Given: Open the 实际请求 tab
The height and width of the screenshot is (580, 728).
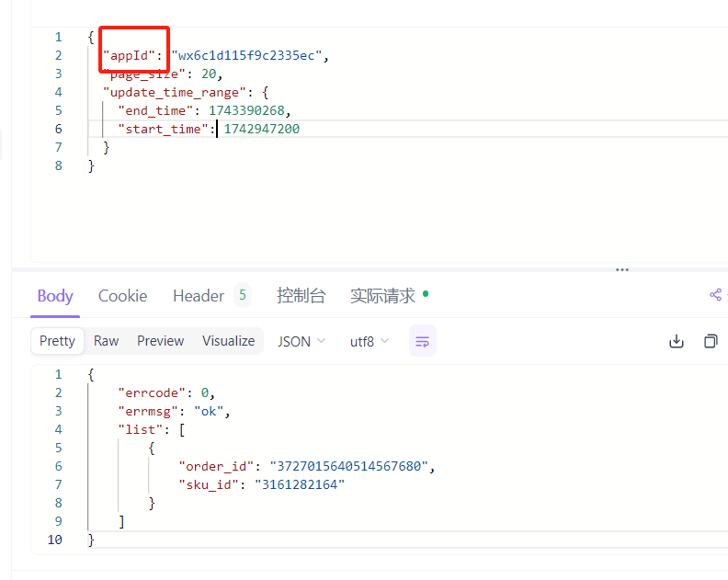Looking at the screenshot, I should pos(382,296).
